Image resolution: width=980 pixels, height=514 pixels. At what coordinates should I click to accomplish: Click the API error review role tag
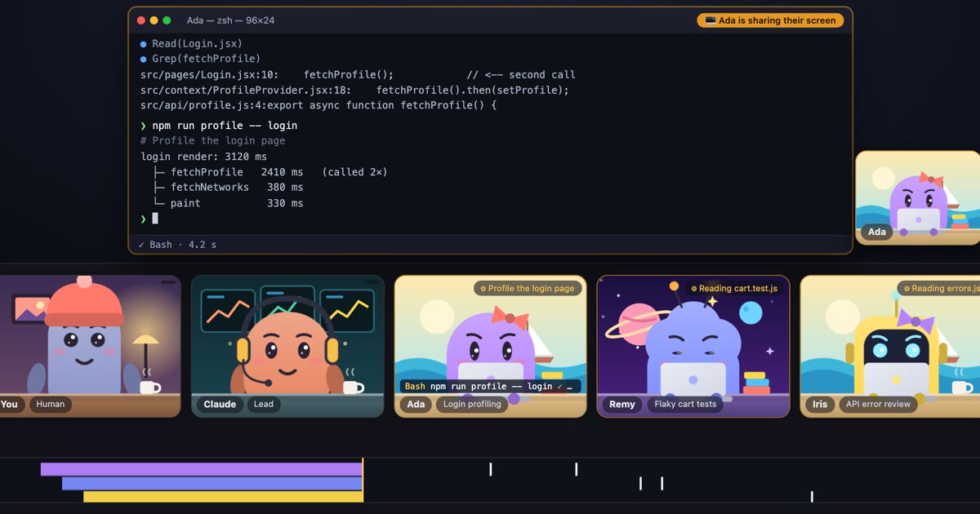[x=878, y=404]
